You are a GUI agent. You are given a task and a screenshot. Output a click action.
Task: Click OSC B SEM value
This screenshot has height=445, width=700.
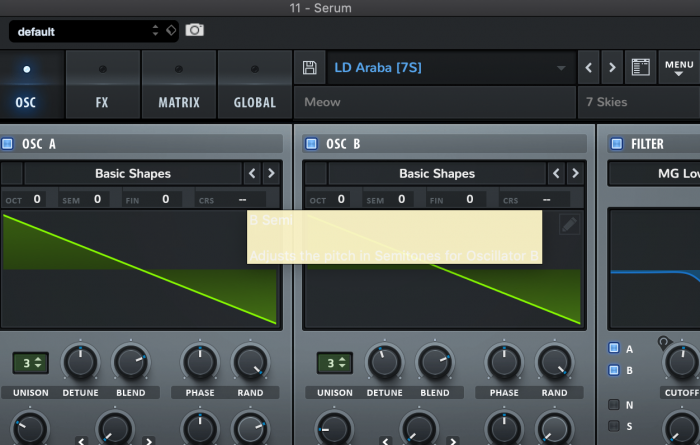point(402,199)
